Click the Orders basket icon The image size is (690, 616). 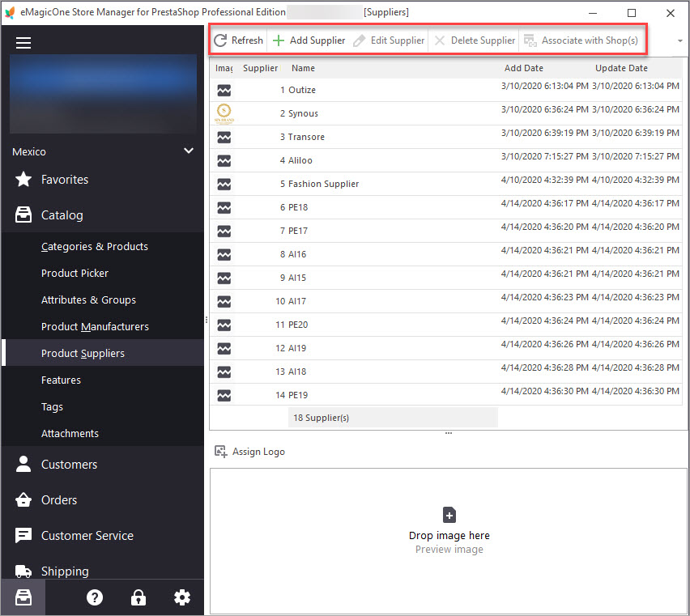click(x=23, y=499)
